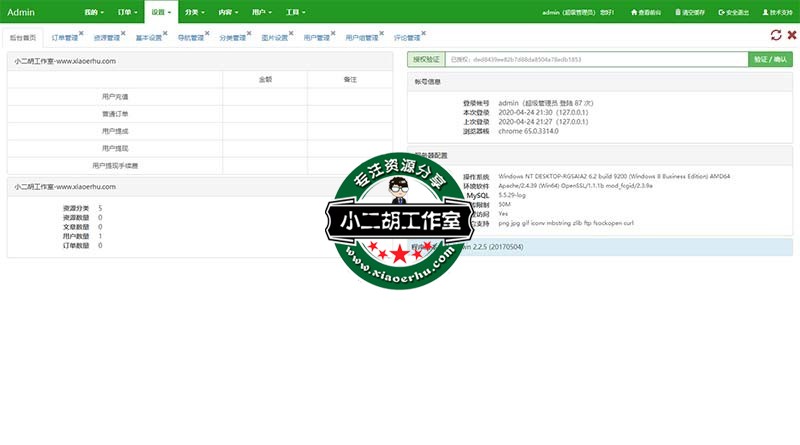Click the 安全退出 logout icon
The image size is (800, 445).
(x=721, y=12)
